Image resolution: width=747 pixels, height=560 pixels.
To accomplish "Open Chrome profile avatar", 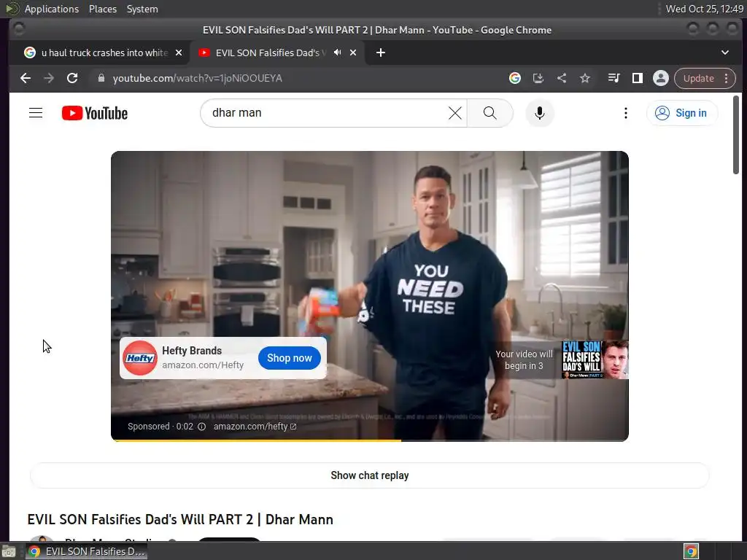I will 661,78.
